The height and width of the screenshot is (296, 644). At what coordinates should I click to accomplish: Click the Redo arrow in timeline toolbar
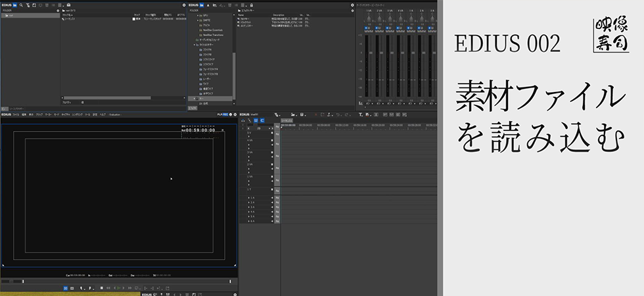click(347, 114)
